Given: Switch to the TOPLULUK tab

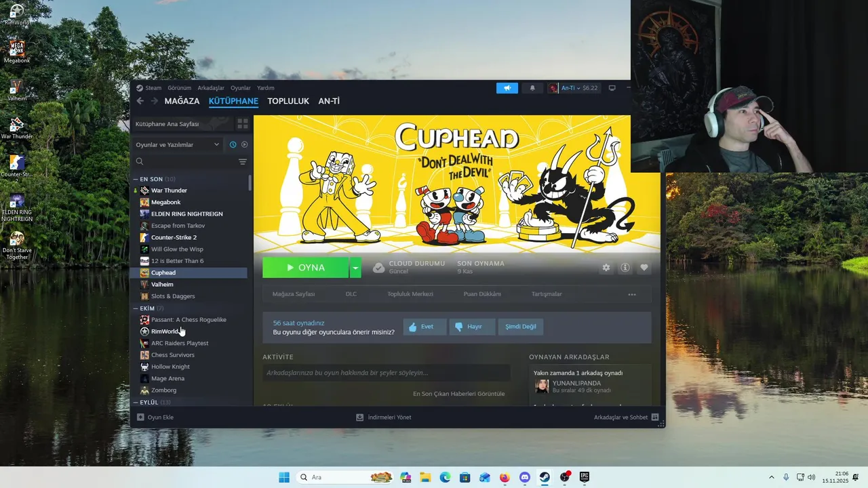Looking at the screenshot, I should click(x=288, y=101).
